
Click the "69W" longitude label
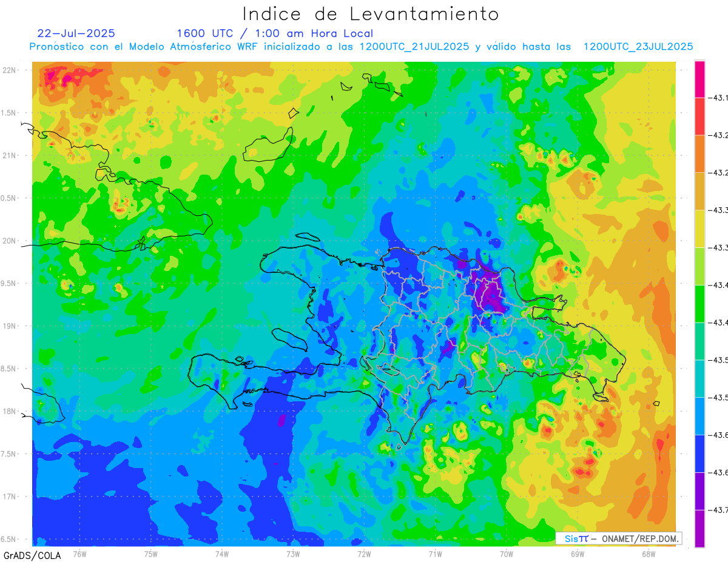tap(578, 553)
